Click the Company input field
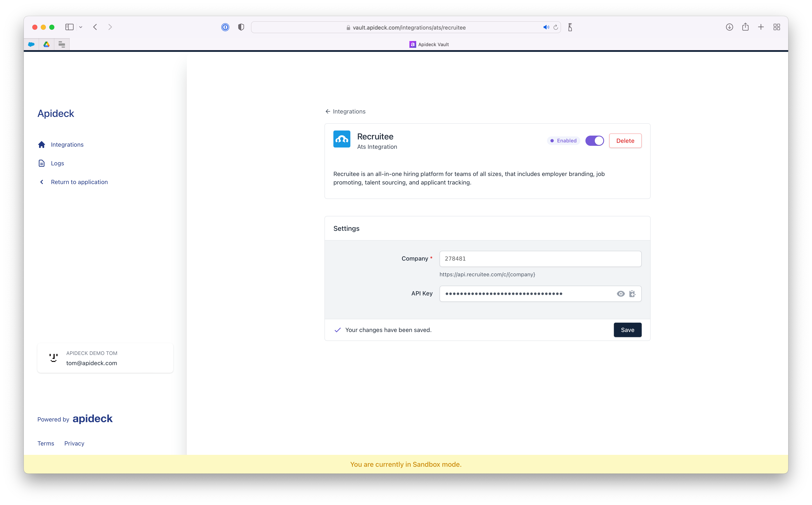Image resolution: width=812 pixels, height=505 pixels. [x=540, y=258]
